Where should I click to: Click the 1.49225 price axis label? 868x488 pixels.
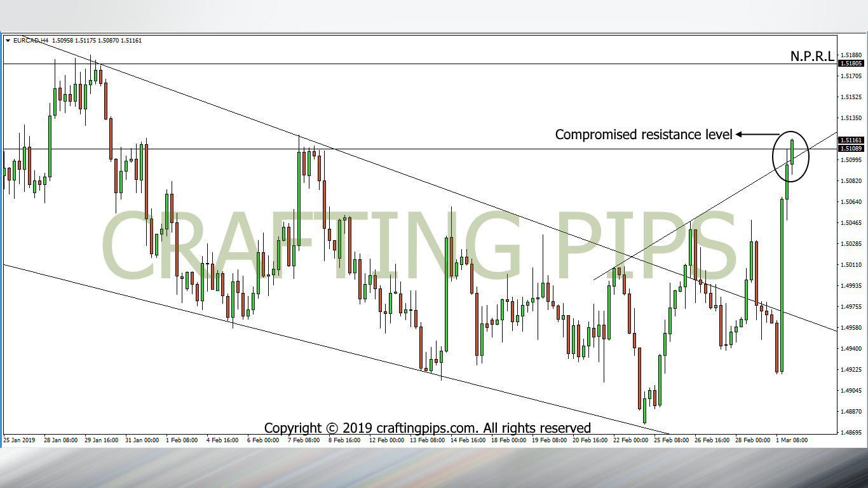[851, 369]
